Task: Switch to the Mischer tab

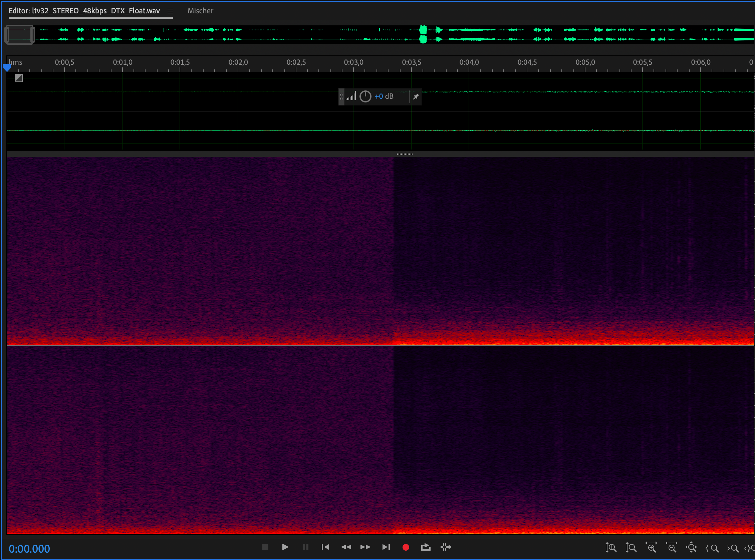Action: (x=200, y=11)
